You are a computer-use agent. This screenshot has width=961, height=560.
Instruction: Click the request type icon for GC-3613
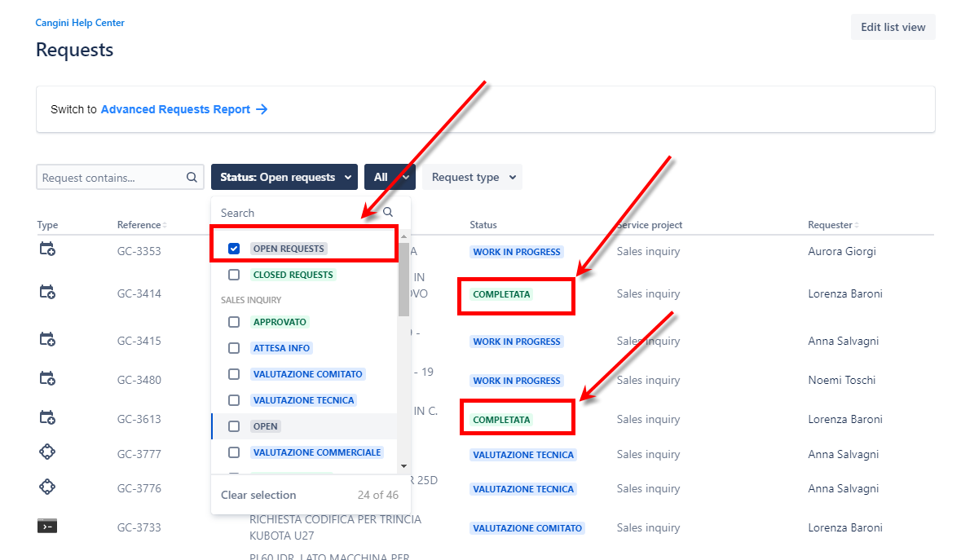pos(47,418)
